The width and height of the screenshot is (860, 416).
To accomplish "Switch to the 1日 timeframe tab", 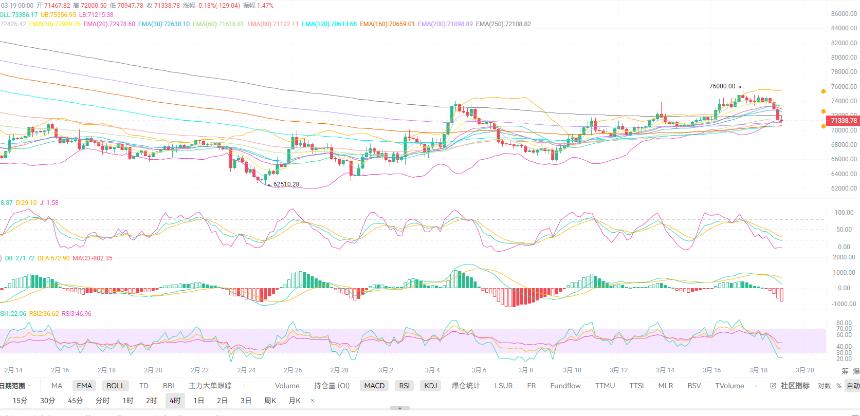I will point(199,401).
